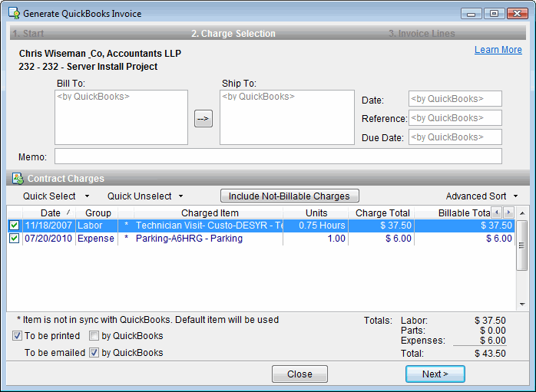Uncheck the 11/18/2007 Labor charge row

coord(14,226)
